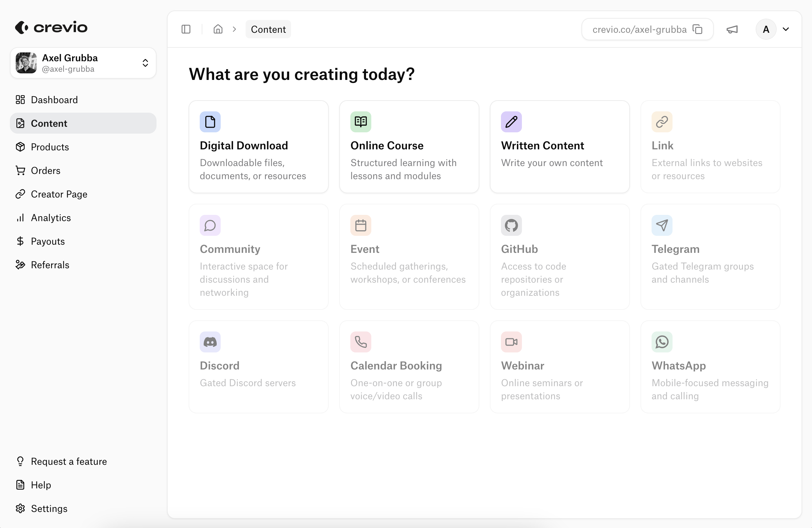Click the megaphone announcement icon
The height and width of the screenshot is (528, 812).
[x=732, y=29]
